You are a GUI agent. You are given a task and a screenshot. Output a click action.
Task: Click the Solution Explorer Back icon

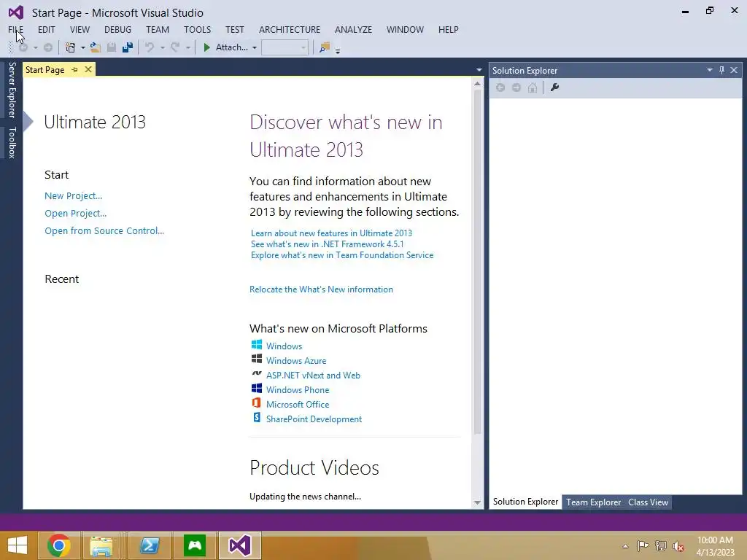[x=500, y=87]
